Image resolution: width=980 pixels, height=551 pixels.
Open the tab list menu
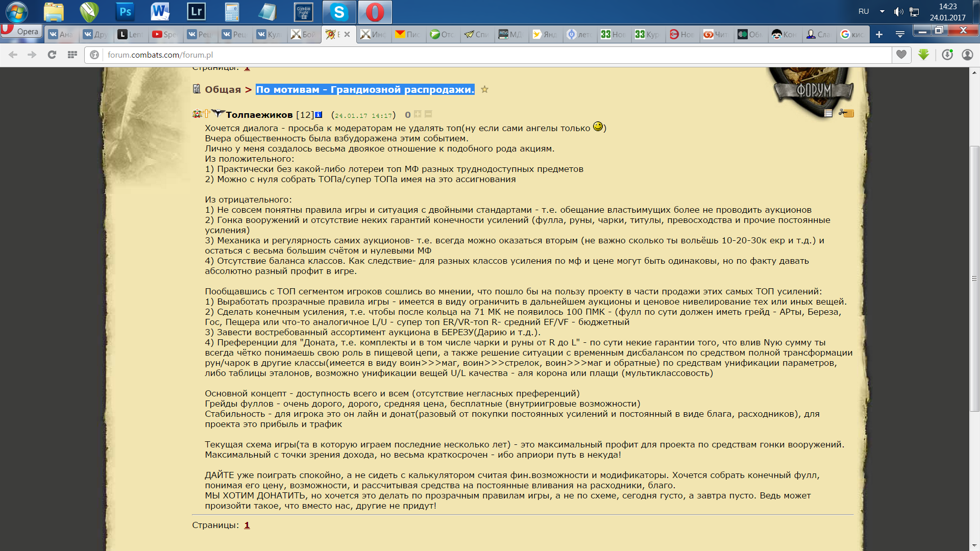point(900,34)
